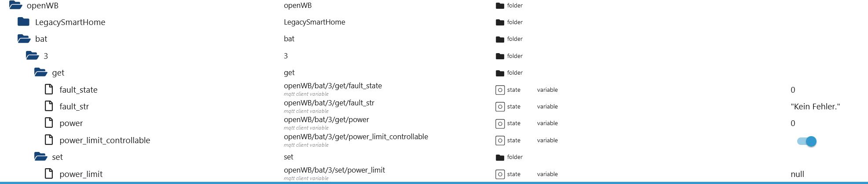Screen dimensions: 868x184
Task: Click state type icon for power_limit
Action: click(500, 174)
